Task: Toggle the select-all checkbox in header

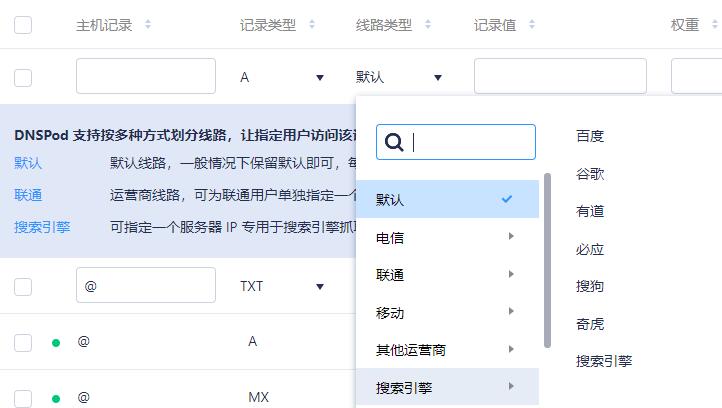Action: point(23,25)
